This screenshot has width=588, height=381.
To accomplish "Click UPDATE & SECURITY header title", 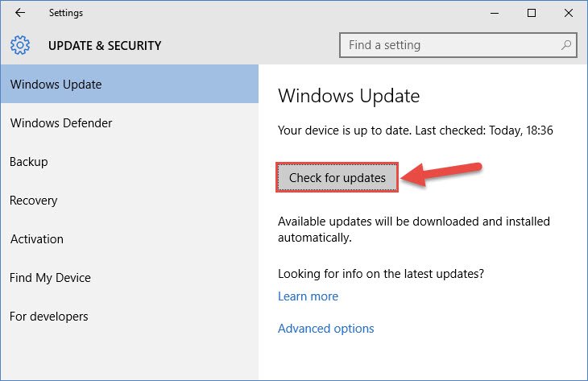I will coord(105,45).
